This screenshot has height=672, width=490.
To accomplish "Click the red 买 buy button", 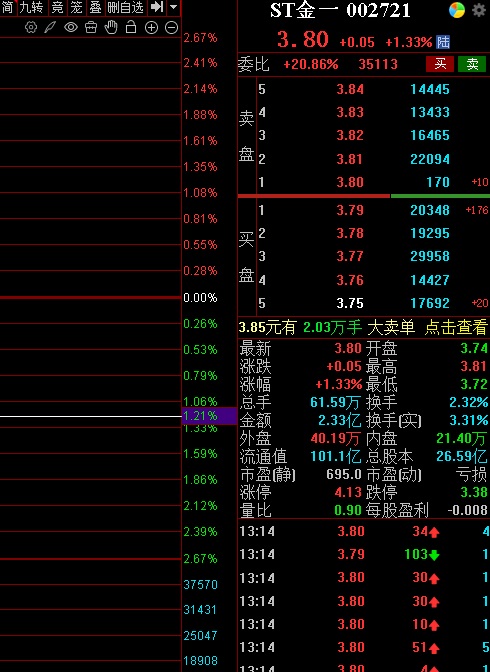I will [440, 64].
